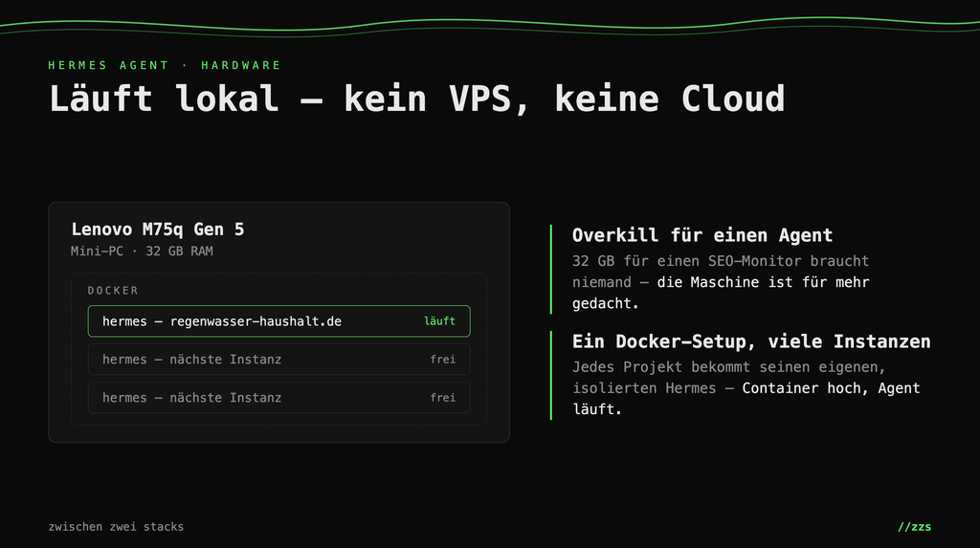The width and height of the screenshot is (980, 548).
Task: Click the 'Mini-PC · 32 GB RAM' subtitle
Action: [x=142, y=252]
